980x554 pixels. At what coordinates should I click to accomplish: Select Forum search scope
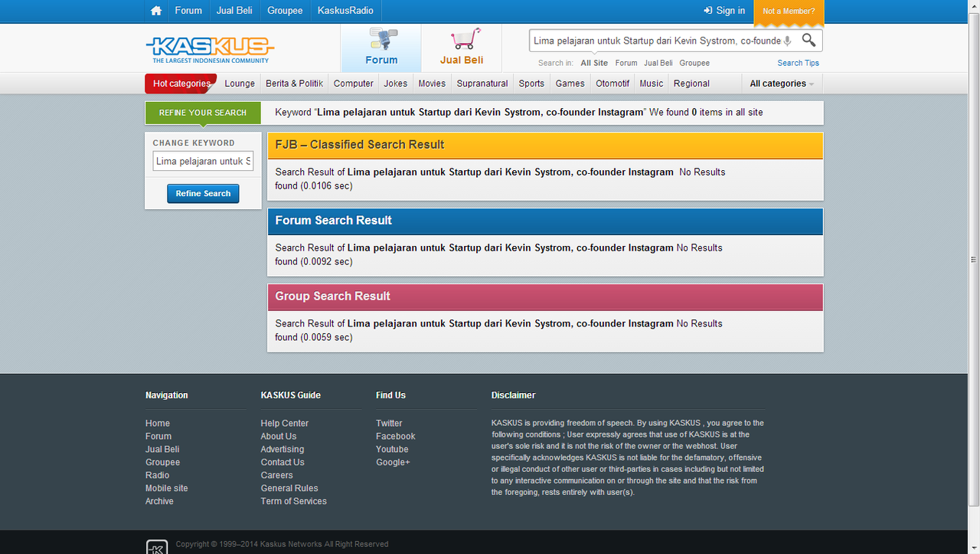coord(626,63)
